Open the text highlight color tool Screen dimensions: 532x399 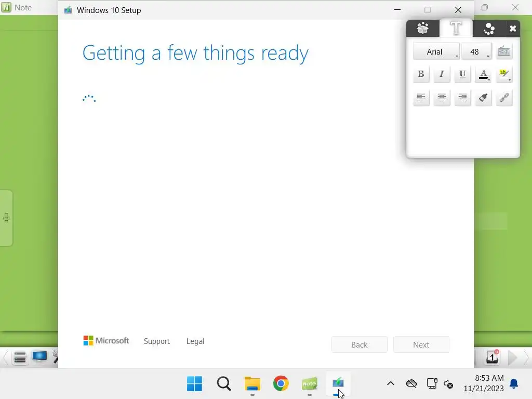coord(504,74)
